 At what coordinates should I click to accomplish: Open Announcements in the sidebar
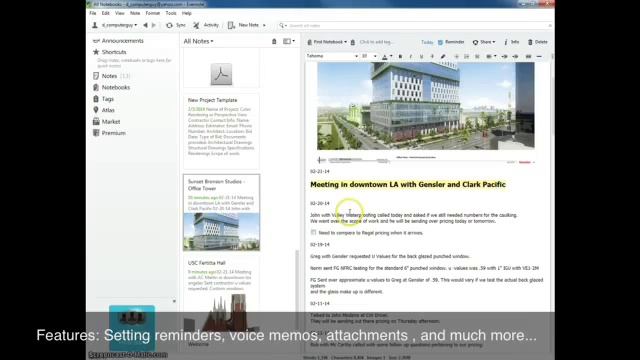118,41
